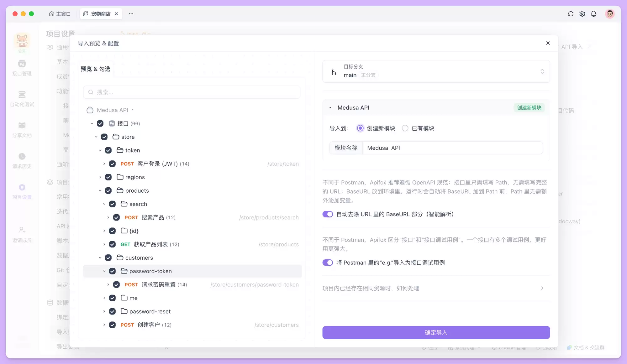Viewport: 627px width, 364px height.
Task: Close the 宠物商店 tab
Action: 116,14
